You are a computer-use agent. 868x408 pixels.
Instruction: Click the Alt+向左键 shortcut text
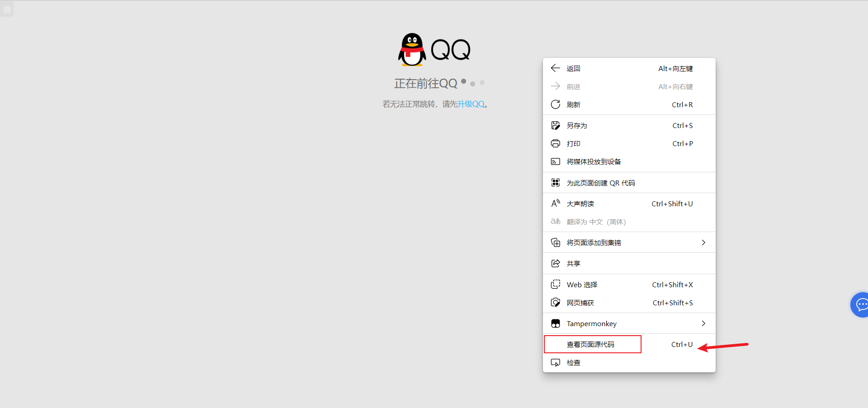coord(675,68)
